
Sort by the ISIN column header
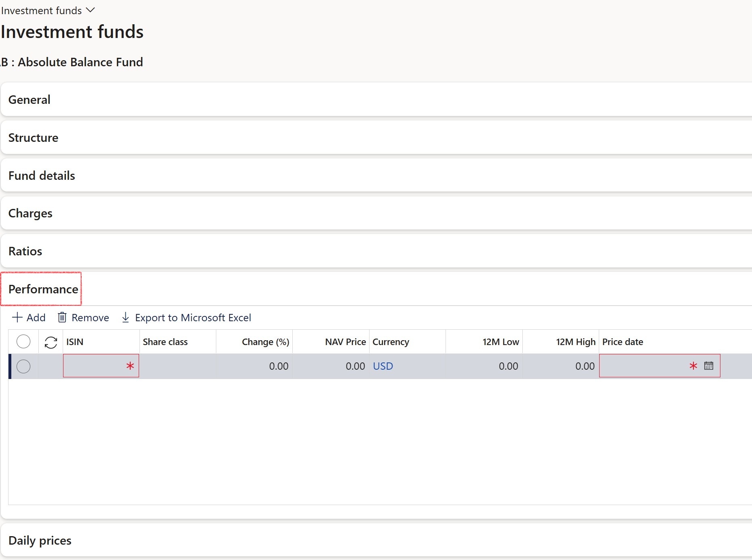click(x=101, y=342)
